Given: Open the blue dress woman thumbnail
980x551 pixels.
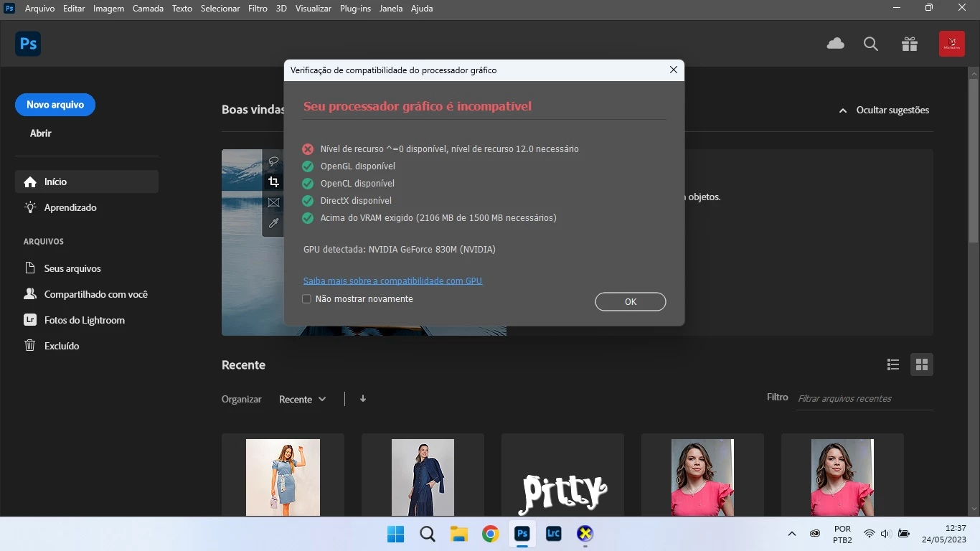Looking at the screenshot, I should pyautogui.click(x=283, y=477).
